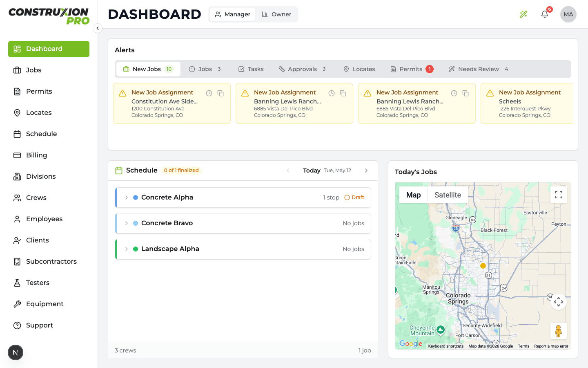588x368 pixels.
Task: Snooze the Constitution Ave Side alert clock icon
Action: [209, 93]
